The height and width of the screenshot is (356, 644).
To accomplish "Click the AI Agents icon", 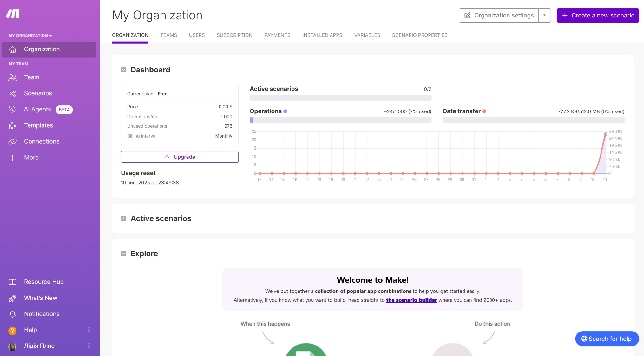I will click(x=12, y=109).
